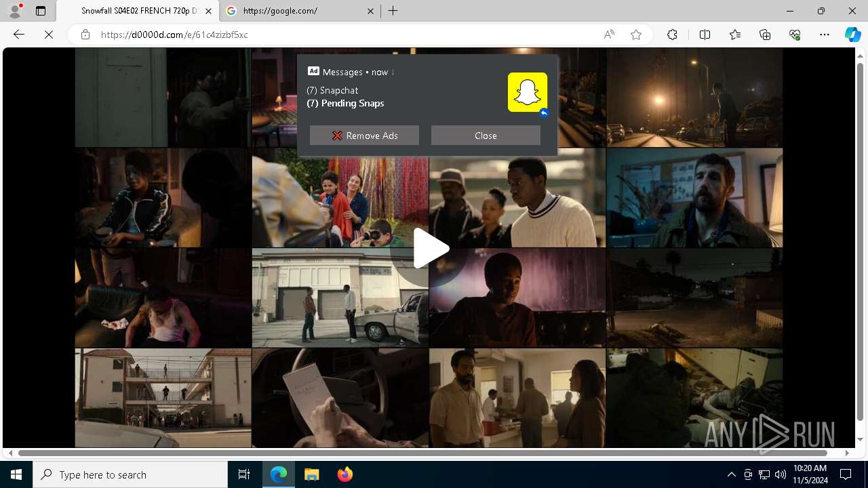Switch to the google.com tab
Image resolution: width=868 pixels, height=488 pixels.
pos(300,11)
